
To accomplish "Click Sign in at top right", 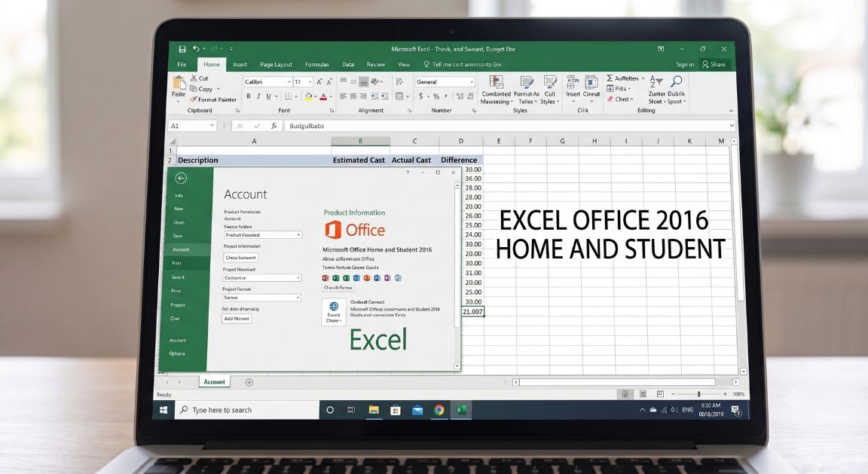I will coord(685,64).
